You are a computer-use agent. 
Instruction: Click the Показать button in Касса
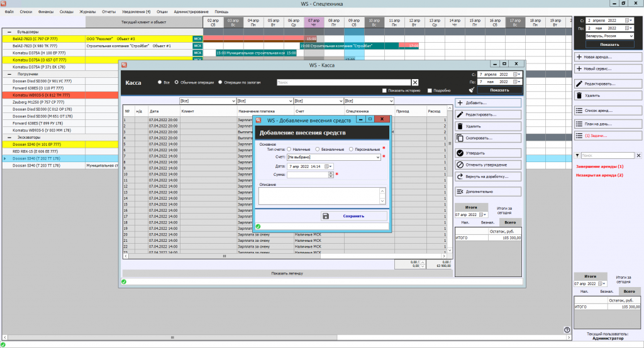(499, 90)
